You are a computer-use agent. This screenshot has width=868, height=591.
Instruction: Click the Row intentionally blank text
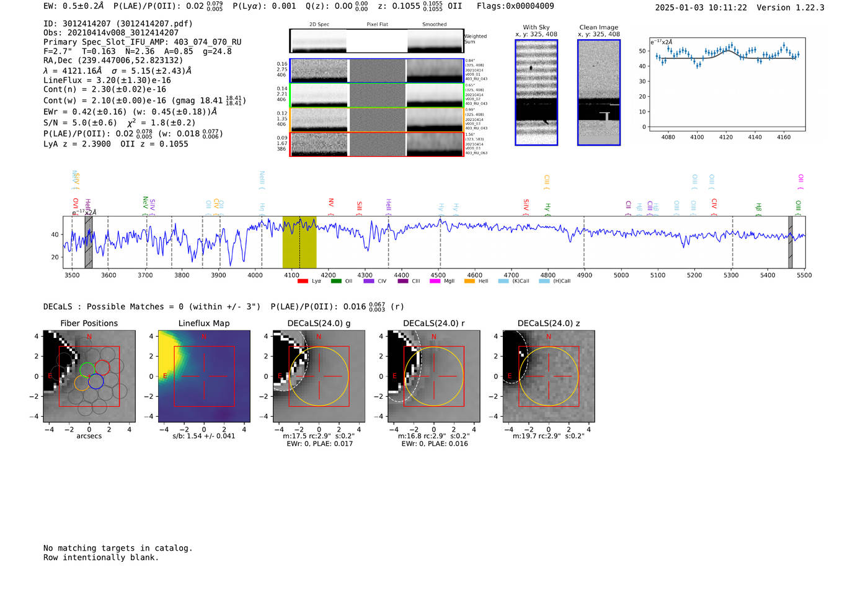click(101, 558)
